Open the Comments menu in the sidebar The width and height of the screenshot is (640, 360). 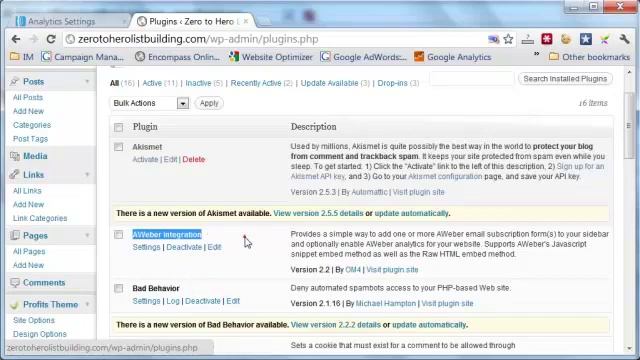(44, 282)
